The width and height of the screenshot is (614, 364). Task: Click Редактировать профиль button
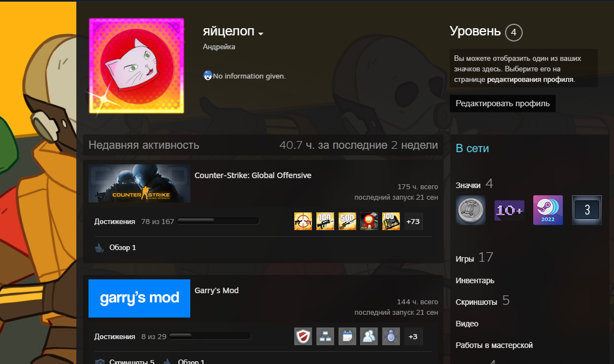[502, 103]
